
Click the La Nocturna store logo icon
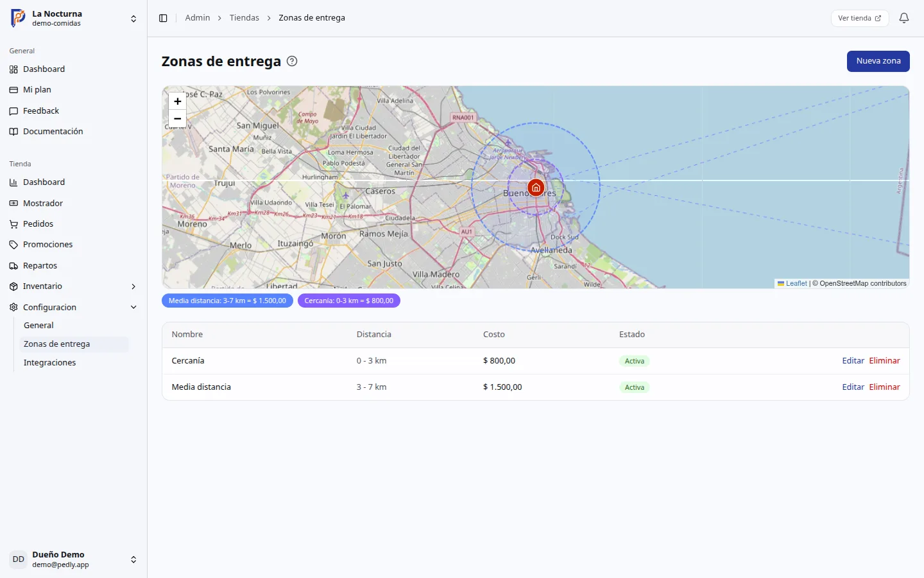[18, 18]
